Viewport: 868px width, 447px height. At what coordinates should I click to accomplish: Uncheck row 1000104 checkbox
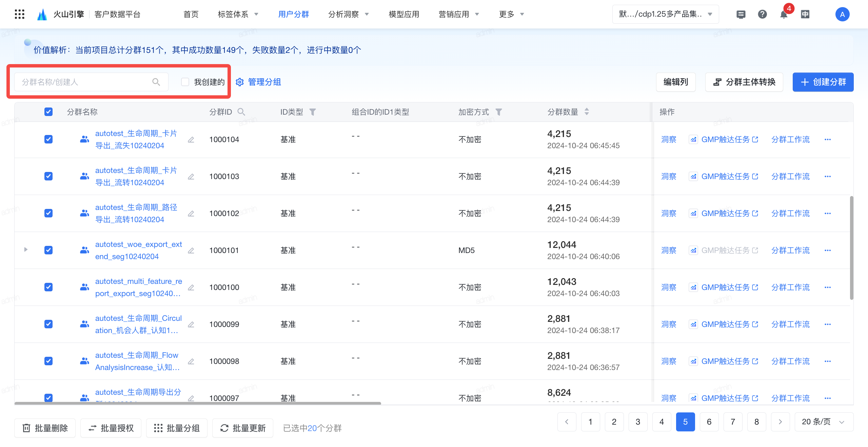[x=48, y=139]
